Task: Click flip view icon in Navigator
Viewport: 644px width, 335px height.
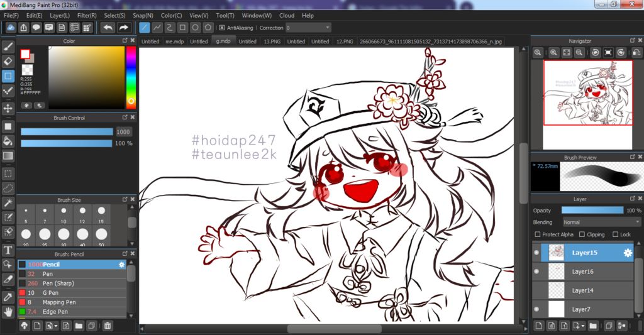Action: pos(636,53)
